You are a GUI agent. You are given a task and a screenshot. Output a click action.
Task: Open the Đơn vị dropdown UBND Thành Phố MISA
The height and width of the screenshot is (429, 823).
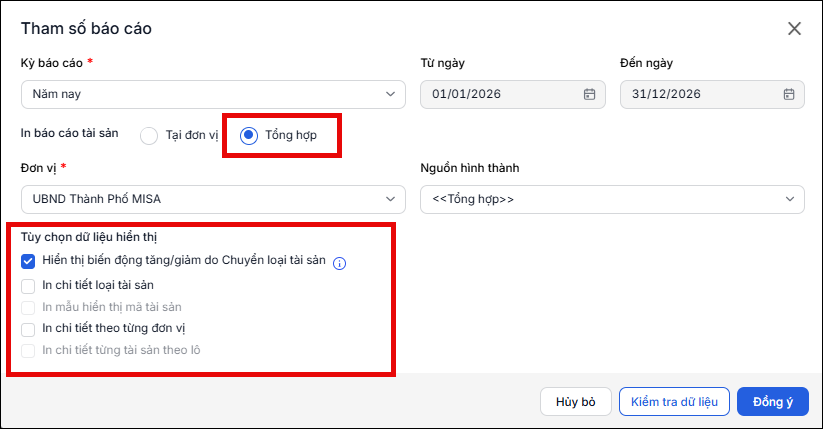click(213, 200)
